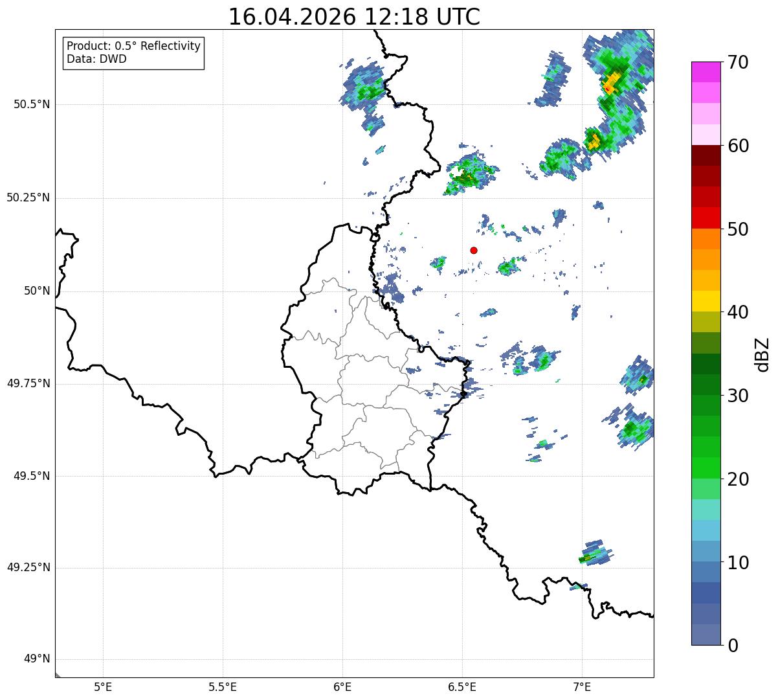778x700 pixels.
Task: Click the rain cell near 49.25°N 7°E
Action: click(x=595, y=553)
